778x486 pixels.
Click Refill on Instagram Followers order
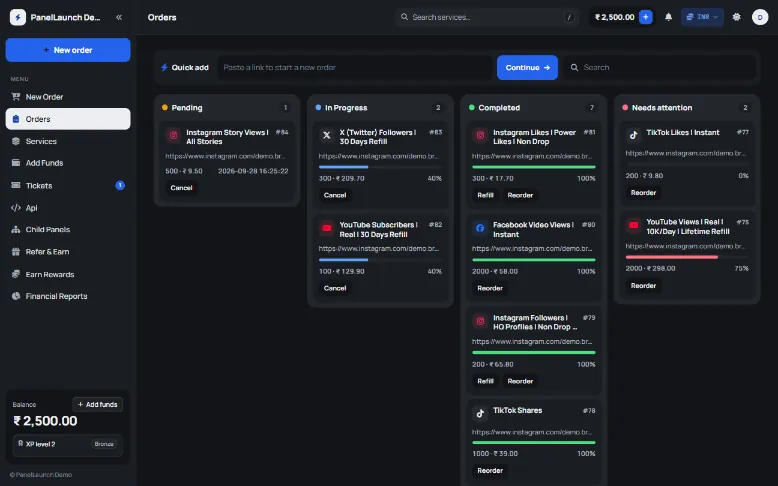[x=485, y=381]
